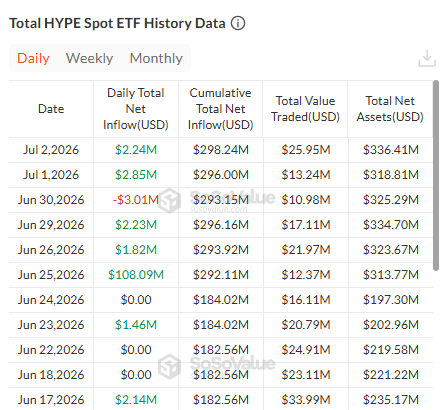Viewport: 444px width, 410px height.
Task: Select the Jun 26,2026 date cell
Action: pos(51,250)
